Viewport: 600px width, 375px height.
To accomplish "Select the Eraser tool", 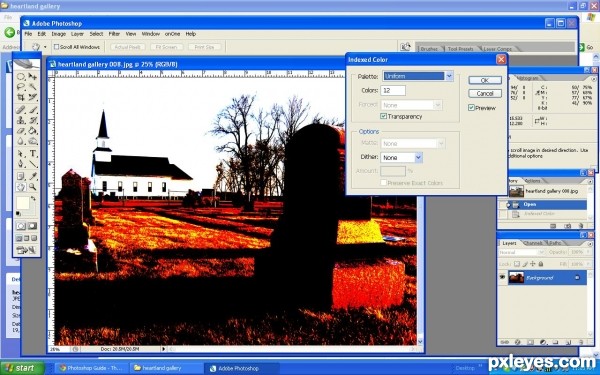I will [x=21, y=131].
